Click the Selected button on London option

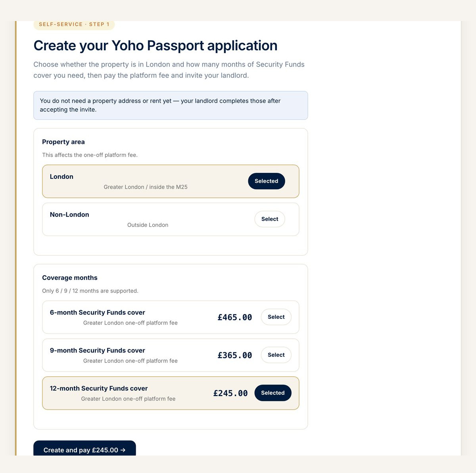(x=267, y=181)
